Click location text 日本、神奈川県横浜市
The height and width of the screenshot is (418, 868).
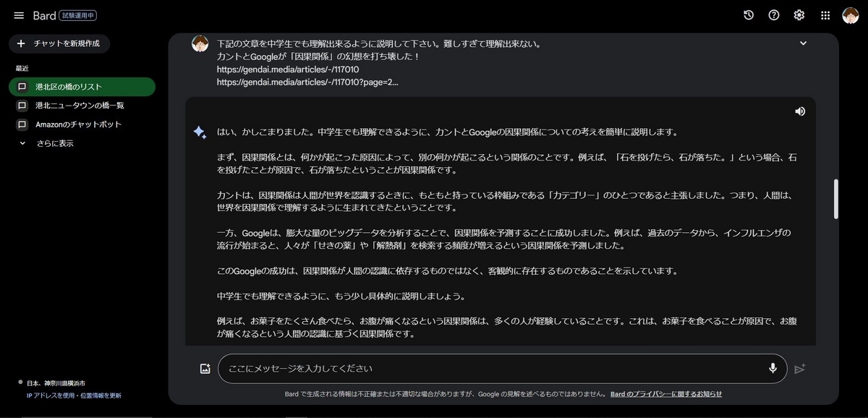pos(56,383)
